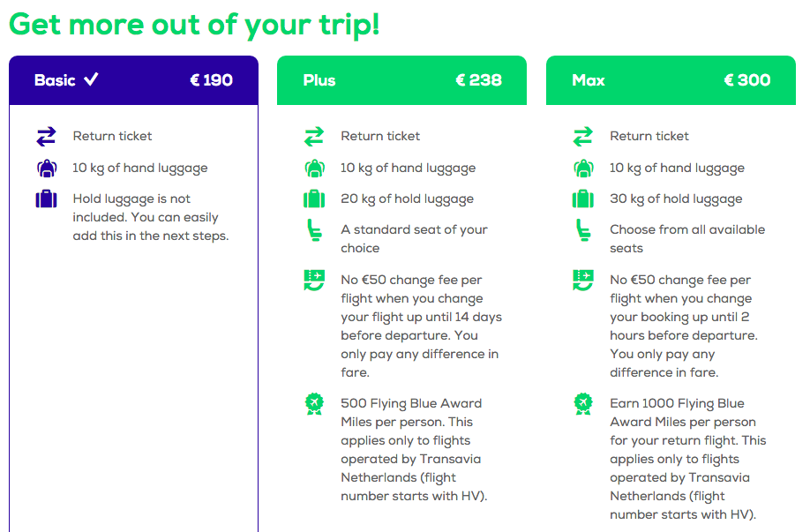The image size is (810, 532).
Task: Click the Plus change fee icon
Action: click(314, 281)
